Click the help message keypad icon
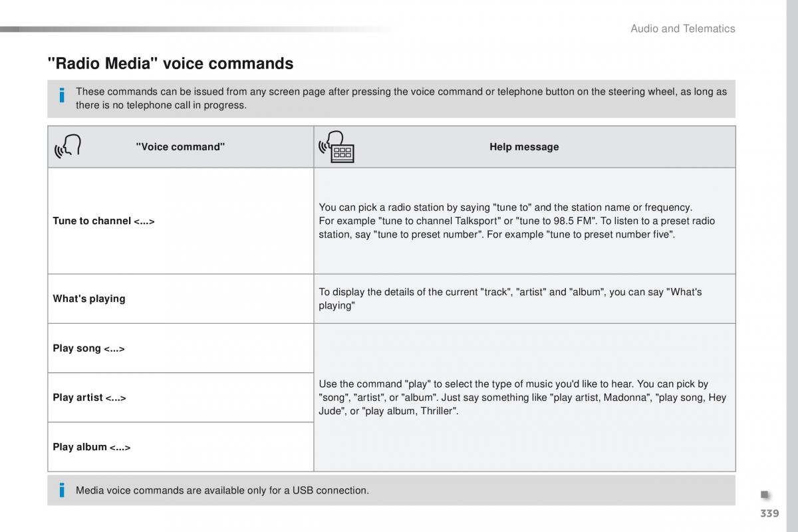This screenshot has height=532, width=798. click(337, 147)
